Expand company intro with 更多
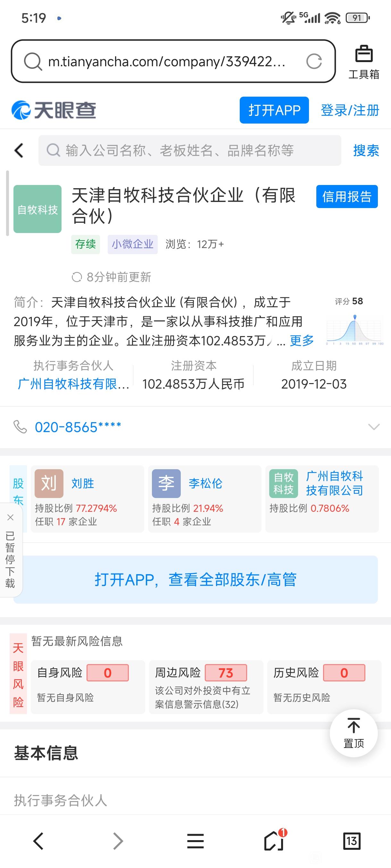 click(x=302, y=341)
